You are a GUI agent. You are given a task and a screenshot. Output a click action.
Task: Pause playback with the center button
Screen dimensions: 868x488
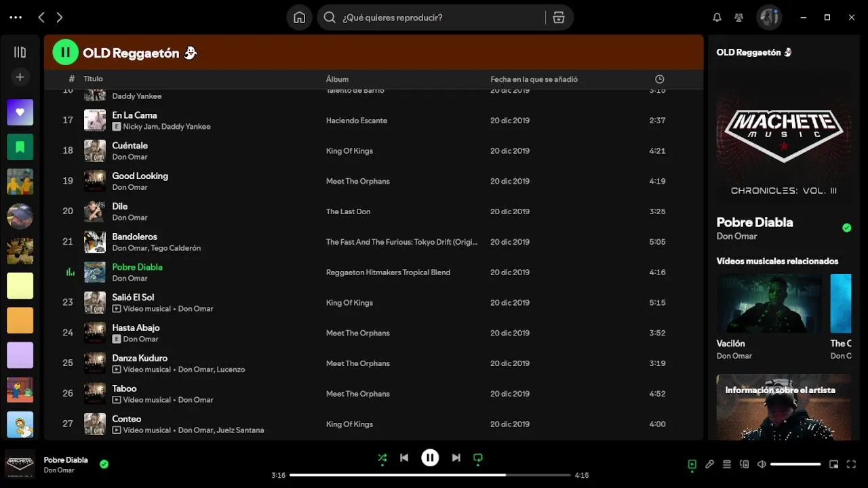point(430,458)
